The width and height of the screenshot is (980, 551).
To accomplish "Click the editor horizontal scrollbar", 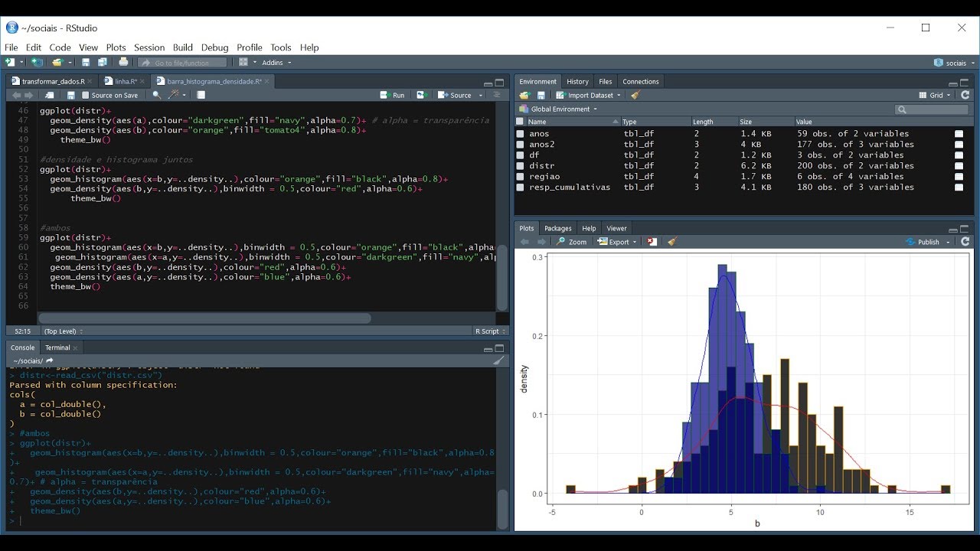I will [204, 318].
